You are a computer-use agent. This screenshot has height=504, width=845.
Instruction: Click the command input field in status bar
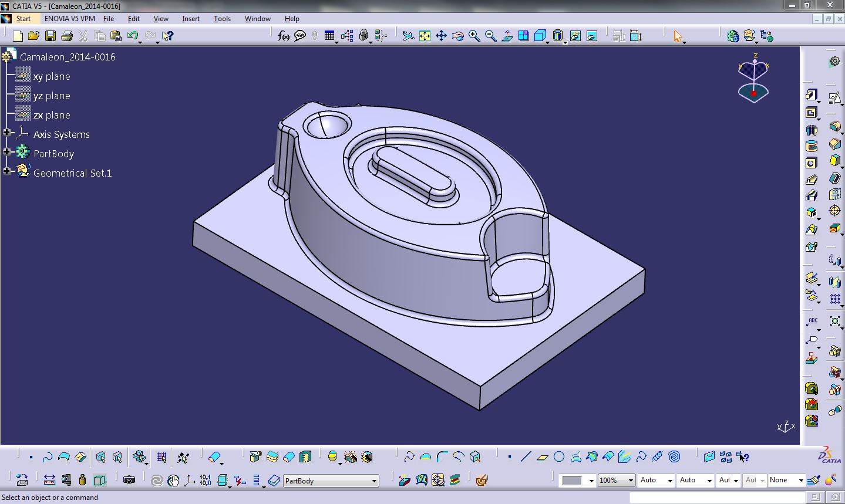point(717,498)
